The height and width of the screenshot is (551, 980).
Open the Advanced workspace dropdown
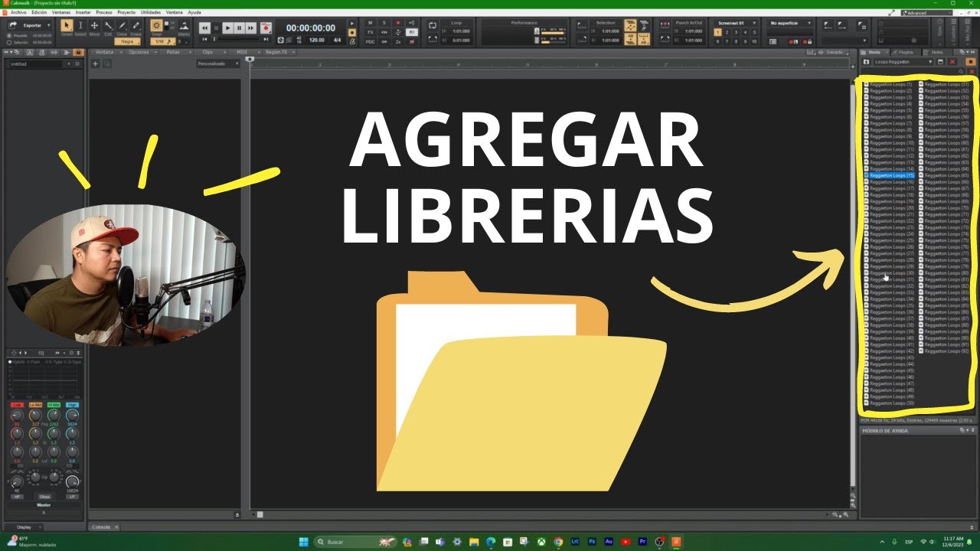click(928, 13)
